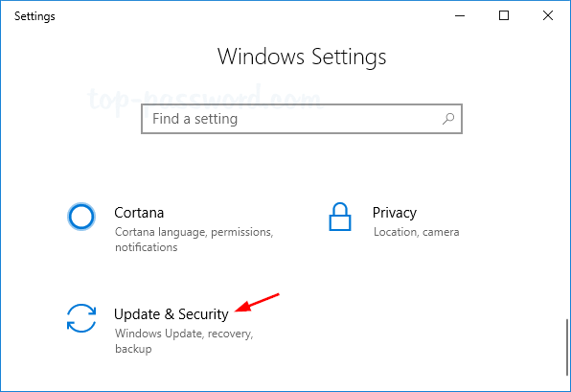Click inside the Find a setting field
This screenshot has height=392, width=571.
(x=302, y=119)
